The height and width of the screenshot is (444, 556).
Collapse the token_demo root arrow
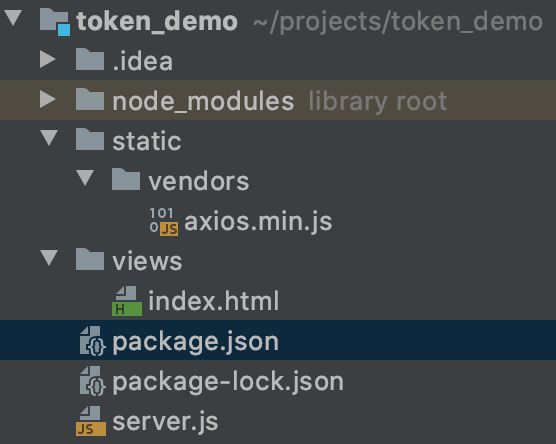13,18
